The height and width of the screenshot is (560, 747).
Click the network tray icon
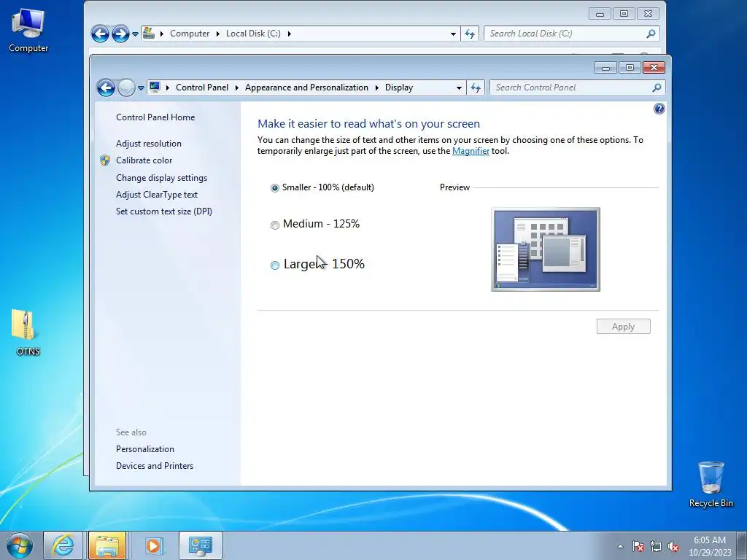[x=656, y=546]
